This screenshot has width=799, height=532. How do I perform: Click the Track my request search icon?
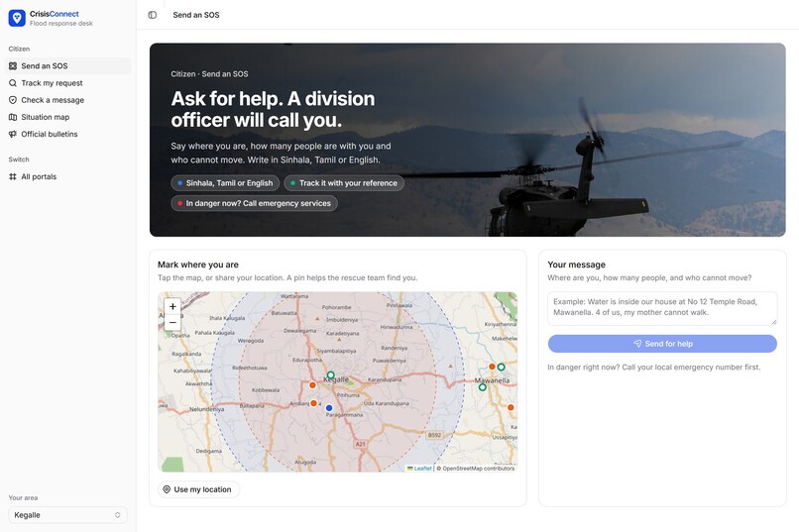[13, 83]
